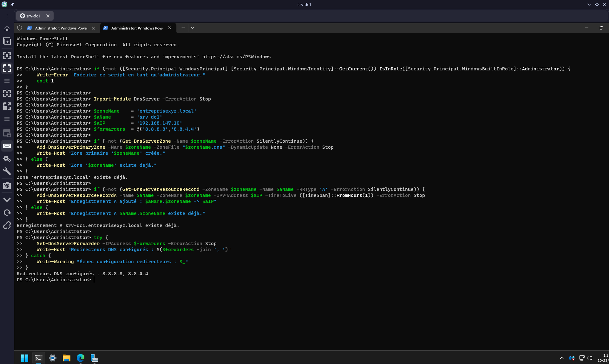Click the disconnect broken-link icon

click(x=7, y=225)
